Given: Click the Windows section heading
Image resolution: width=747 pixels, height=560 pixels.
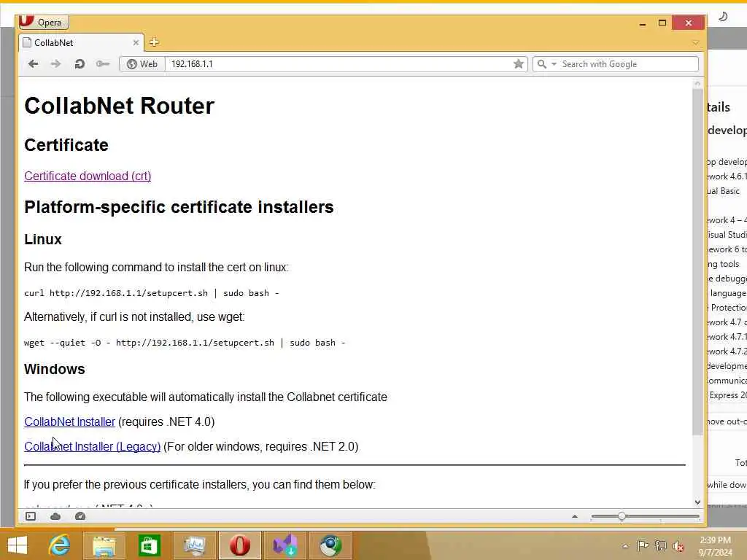Looking at the screenshot, I should pos(54,369).
